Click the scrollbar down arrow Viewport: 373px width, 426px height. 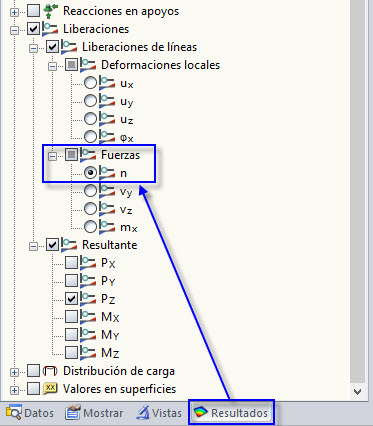pos(357,392)
